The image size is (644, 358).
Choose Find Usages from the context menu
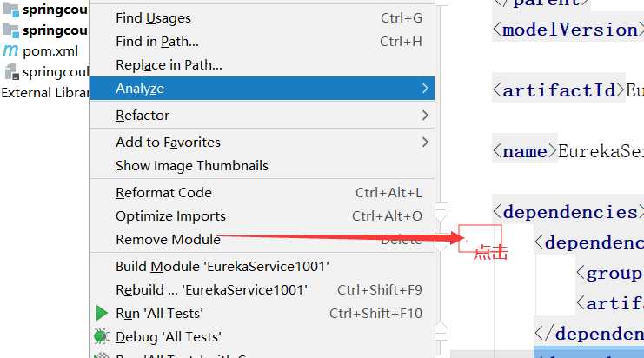(x=153, y=17)
